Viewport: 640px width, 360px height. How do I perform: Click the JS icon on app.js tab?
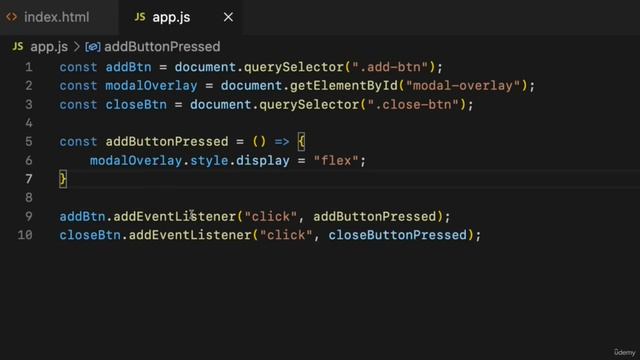point(140,17)
